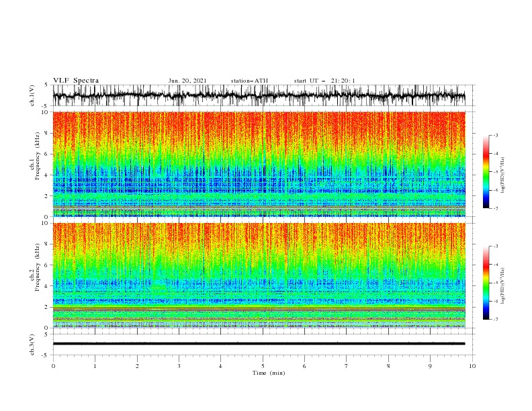Click the "5" tick of ch.1 voltage axis
The height and width of the screenshot is (411, 532).
46,85
